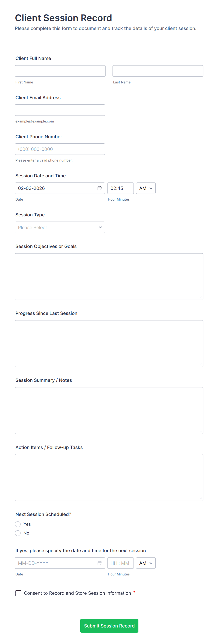Open the session date calendar picker icon
216x644 pixels.
coord(99,188)
